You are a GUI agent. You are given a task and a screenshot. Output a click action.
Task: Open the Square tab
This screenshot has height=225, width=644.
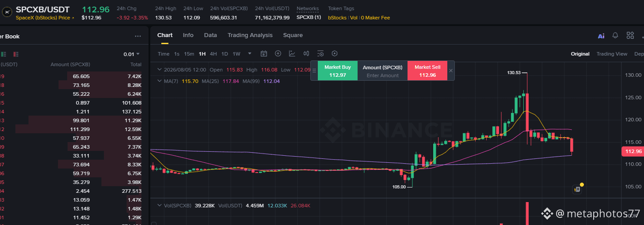pos(293,35)
